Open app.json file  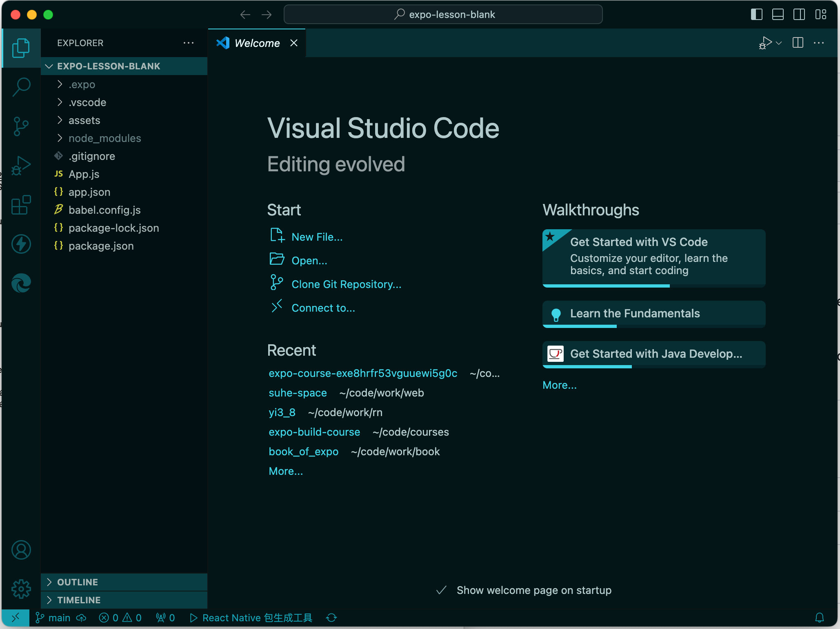124,192
